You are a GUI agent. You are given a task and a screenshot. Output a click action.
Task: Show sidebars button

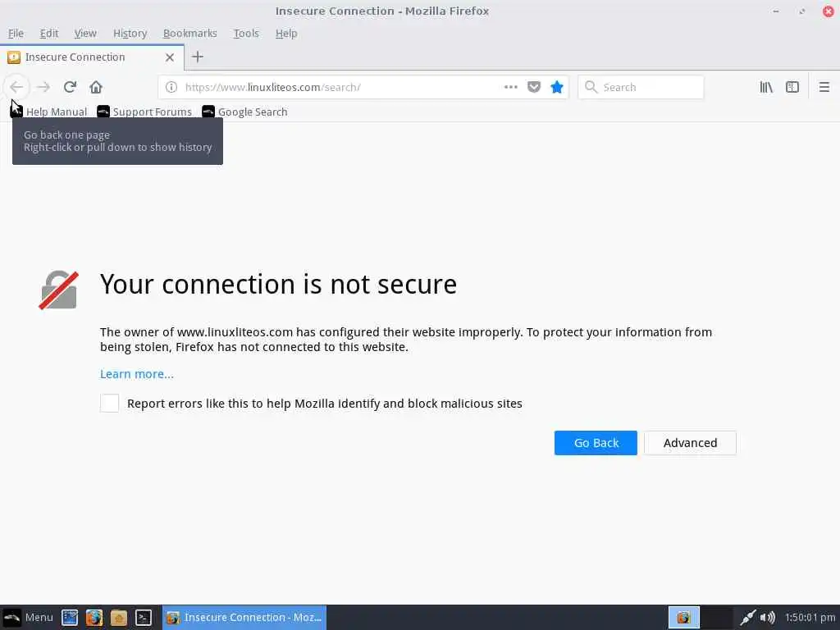tap(792, 87)
